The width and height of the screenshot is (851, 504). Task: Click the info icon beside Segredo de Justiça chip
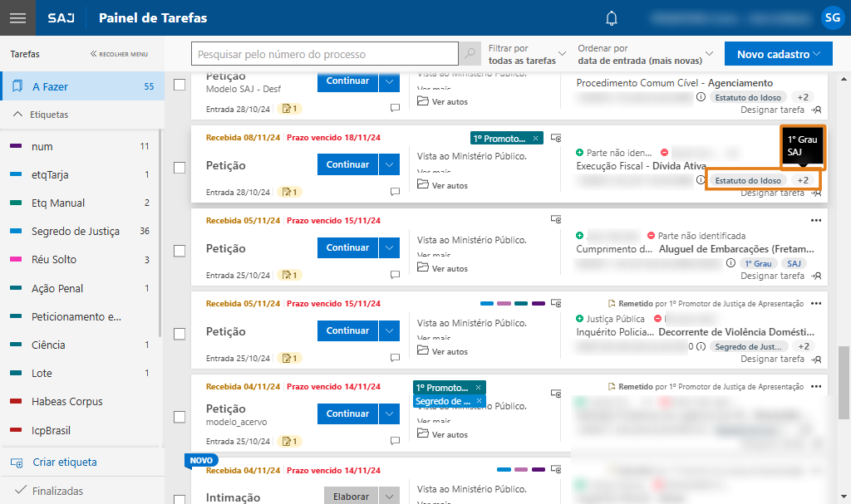pos(701,346)
